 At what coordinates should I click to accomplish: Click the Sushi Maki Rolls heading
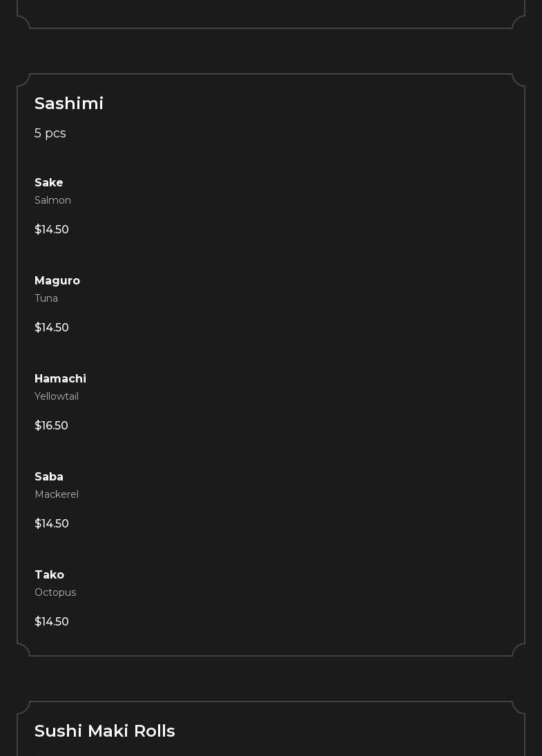105,730
